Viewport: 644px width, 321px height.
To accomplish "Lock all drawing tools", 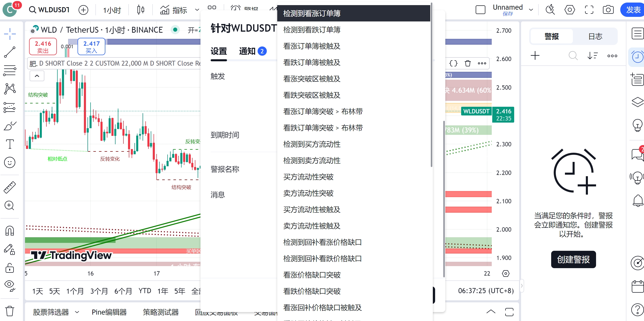I will click(x=10, y=268).
